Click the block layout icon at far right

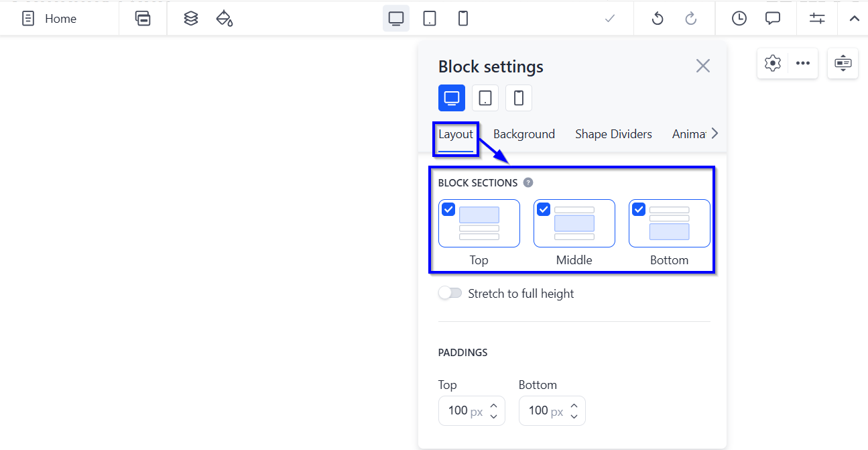click(843, 63)
